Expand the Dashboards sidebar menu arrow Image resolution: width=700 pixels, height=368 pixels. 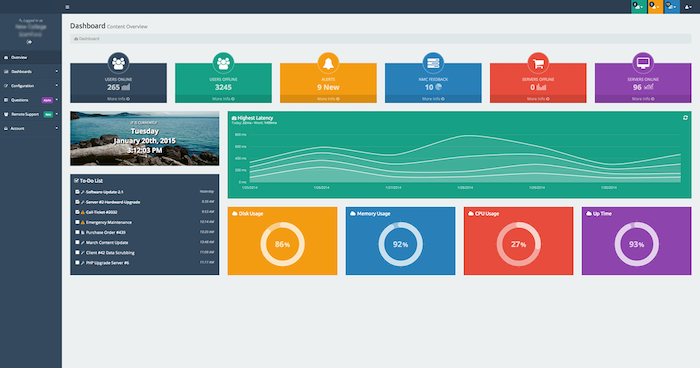(57, 71)
